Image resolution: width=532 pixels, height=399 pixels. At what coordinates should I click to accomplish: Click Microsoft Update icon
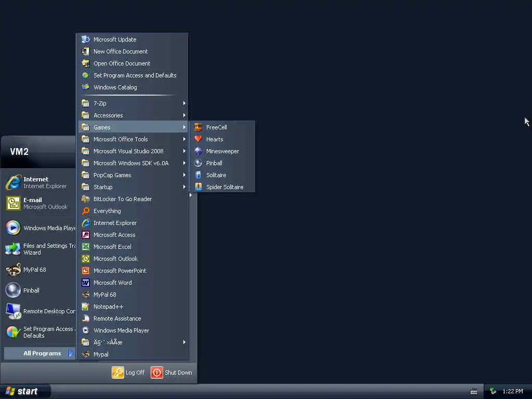pos(86,39)
